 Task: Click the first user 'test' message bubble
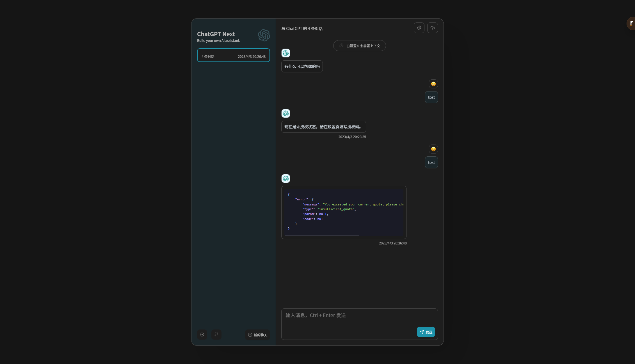point(431,97)
